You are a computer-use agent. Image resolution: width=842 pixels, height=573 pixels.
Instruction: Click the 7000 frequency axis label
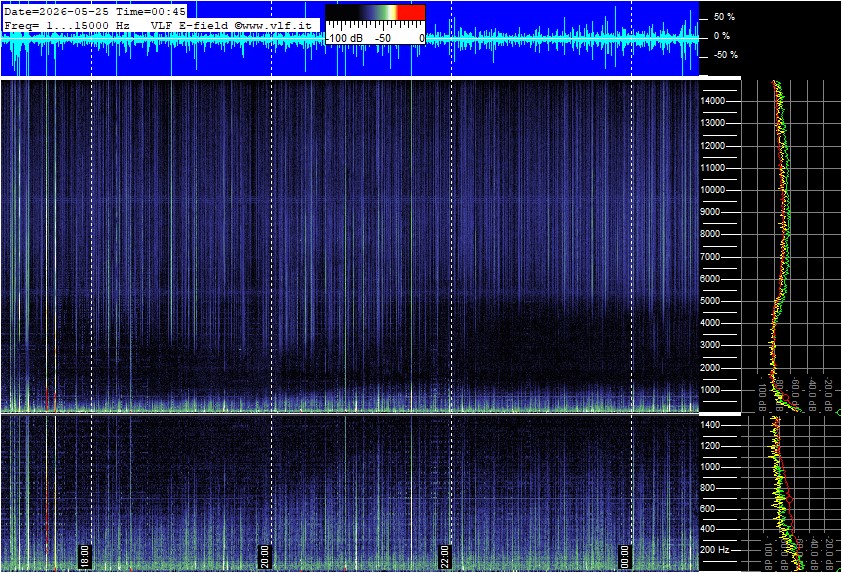coord(710,257)
